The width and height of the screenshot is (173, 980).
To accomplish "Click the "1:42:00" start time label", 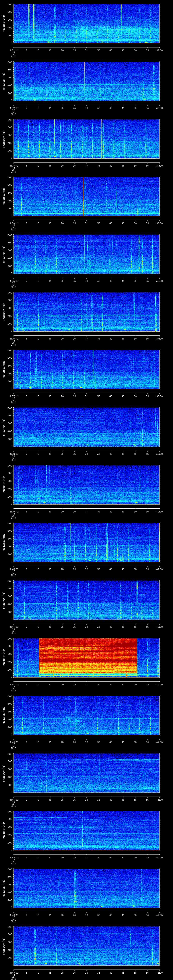I will point(14,684).
